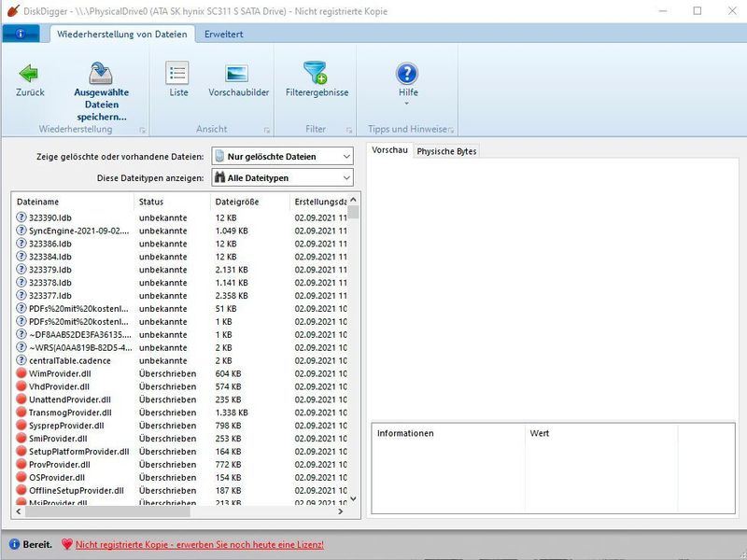Open the Alle Dateitypen dropdown

click(282, 177)
